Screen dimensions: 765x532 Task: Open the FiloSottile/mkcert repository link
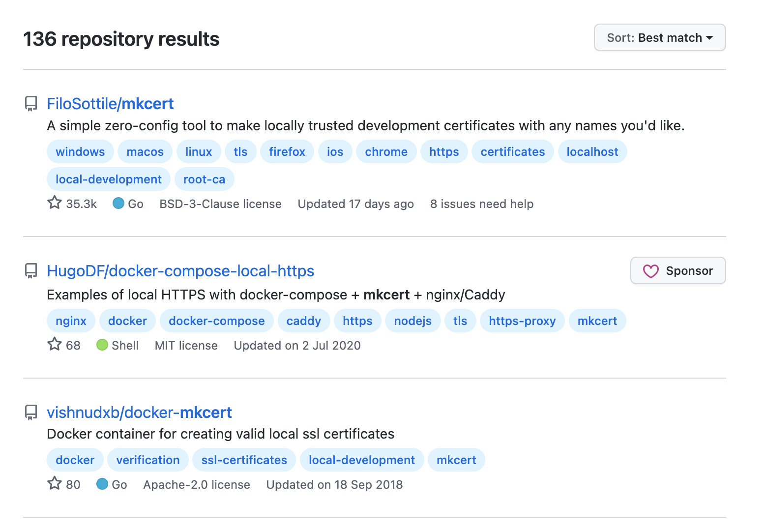point(110,104)
